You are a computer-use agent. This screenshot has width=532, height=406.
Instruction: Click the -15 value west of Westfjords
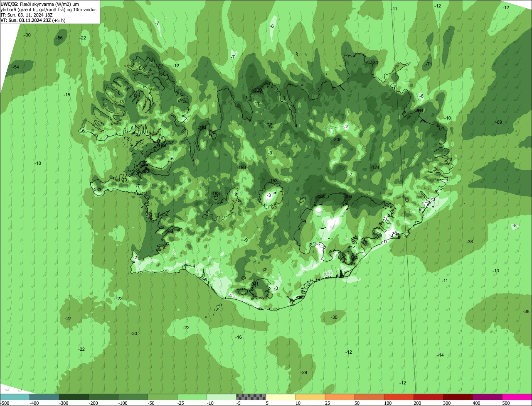pyautogui.click(x=67, y=95)
